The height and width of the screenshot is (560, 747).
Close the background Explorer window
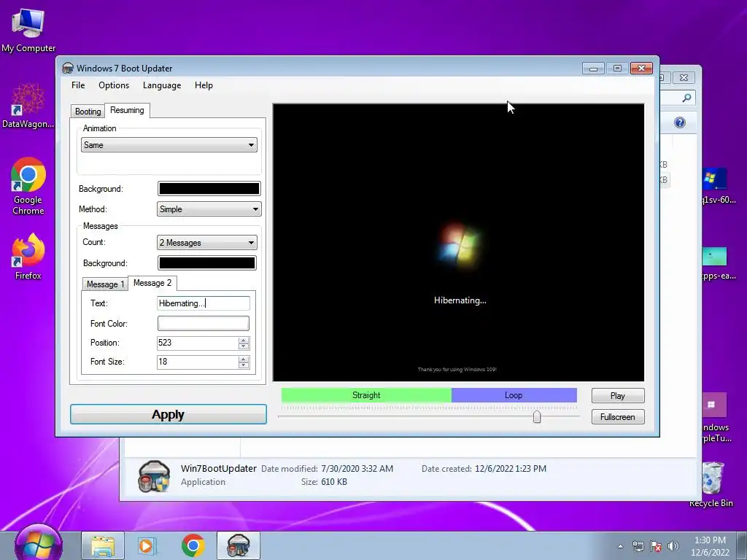coord(684,77)
